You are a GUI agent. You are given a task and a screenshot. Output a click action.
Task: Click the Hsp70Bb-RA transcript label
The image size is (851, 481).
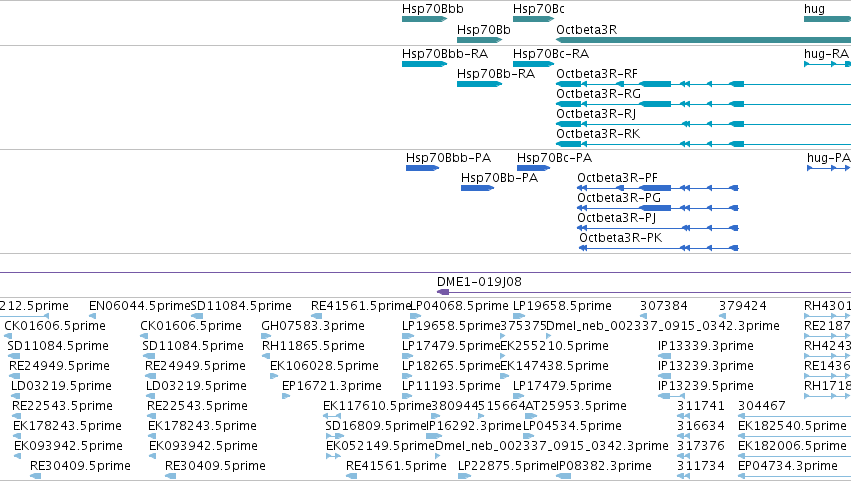pyautogui.click(x=496, y=74)
